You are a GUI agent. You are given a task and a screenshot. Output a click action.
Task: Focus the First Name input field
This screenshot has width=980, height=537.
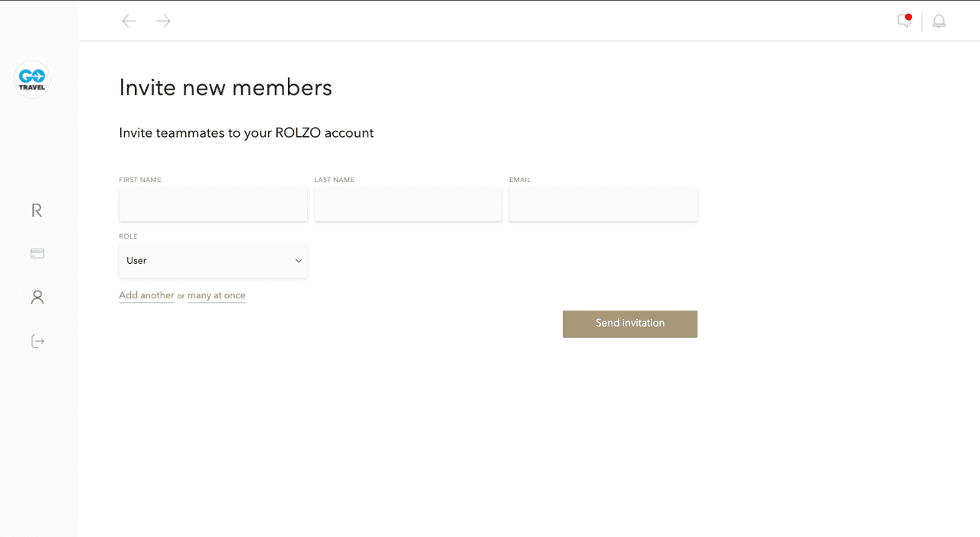click(213, 205)
